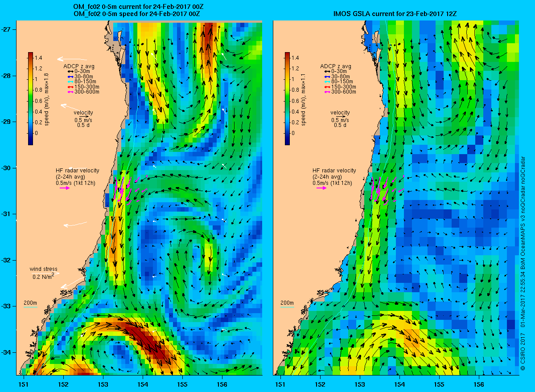Image resolution: width=535 pixels, height=392 pixels.
Task: Click 'HF radar velocity' label in left panel
Action: pos(78,171)
